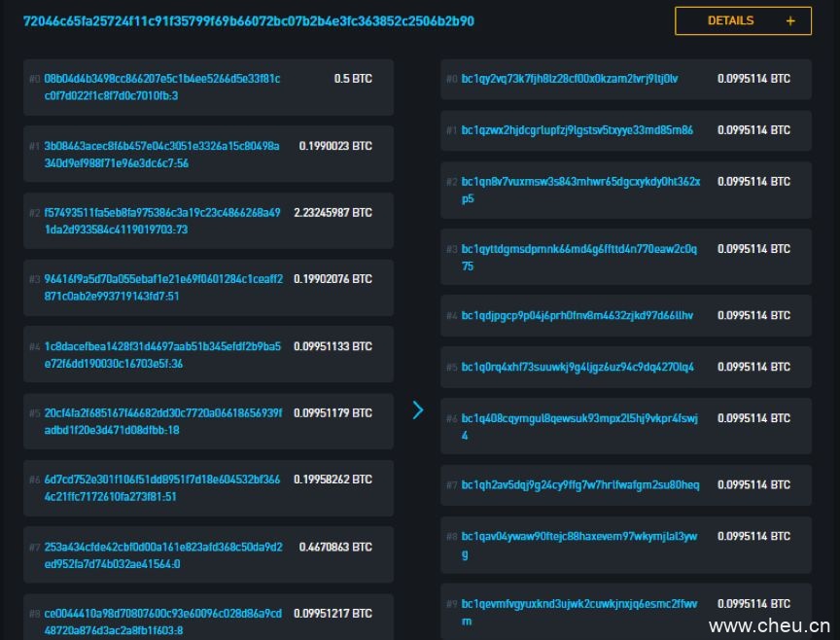This screenshot has height=640, width=840.
Task: Open output address bc1q0rq4xhf73suuwkj
Action: click(577, 368)
